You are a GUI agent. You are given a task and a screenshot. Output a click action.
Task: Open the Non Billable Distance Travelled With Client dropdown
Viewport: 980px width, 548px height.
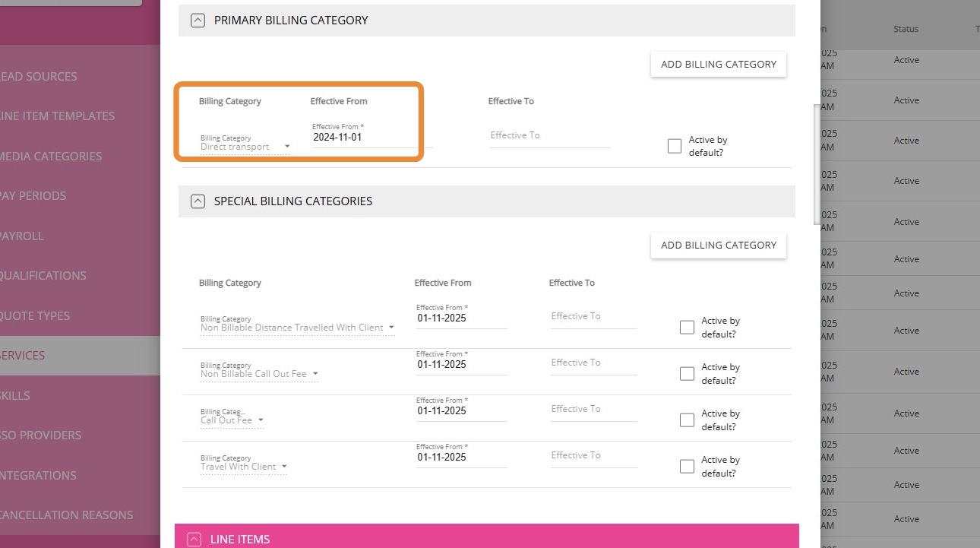click(x=297, y=328)
